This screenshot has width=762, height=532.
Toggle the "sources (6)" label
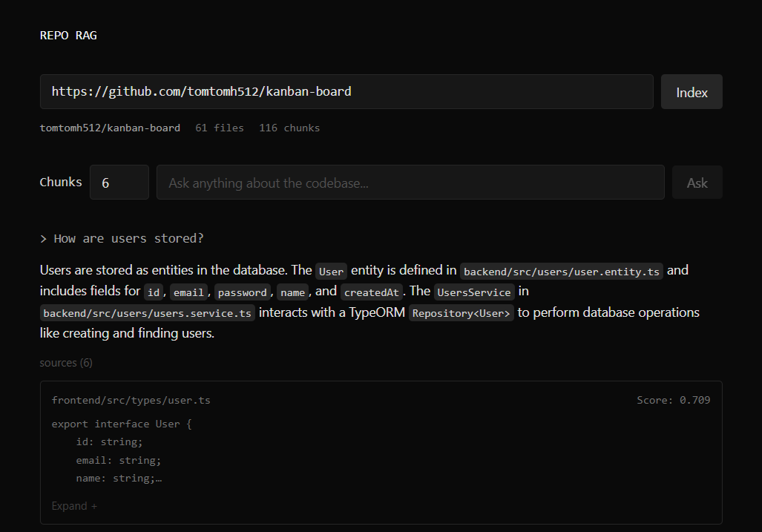66,363
